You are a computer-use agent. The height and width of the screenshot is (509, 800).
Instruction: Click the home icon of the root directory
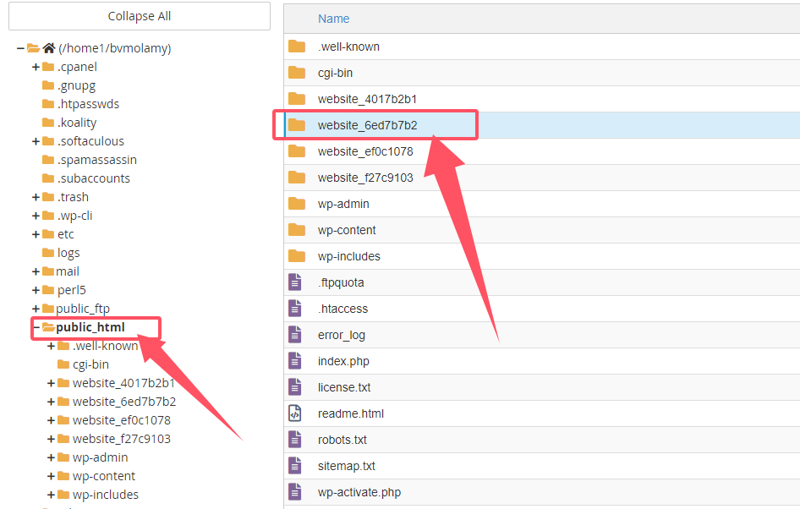click(x=48, y=48)
